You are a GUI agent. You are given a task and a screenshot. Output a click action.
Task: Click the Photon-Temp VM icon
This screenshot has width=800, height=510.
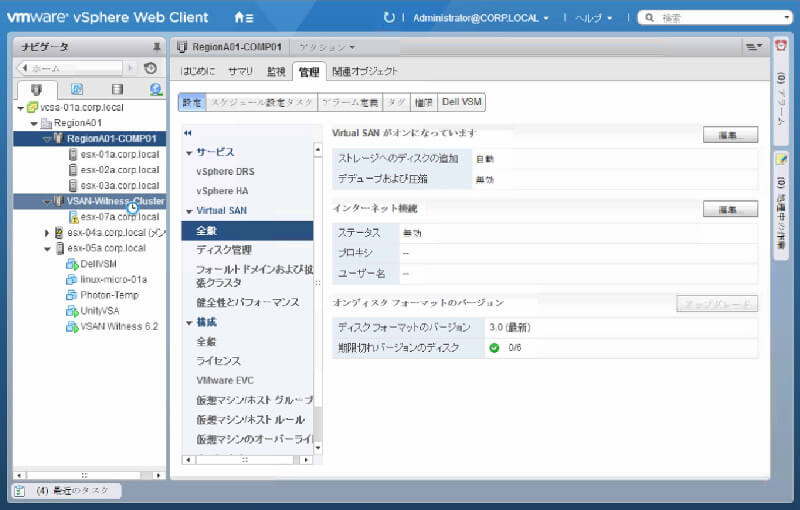point(71,295)
